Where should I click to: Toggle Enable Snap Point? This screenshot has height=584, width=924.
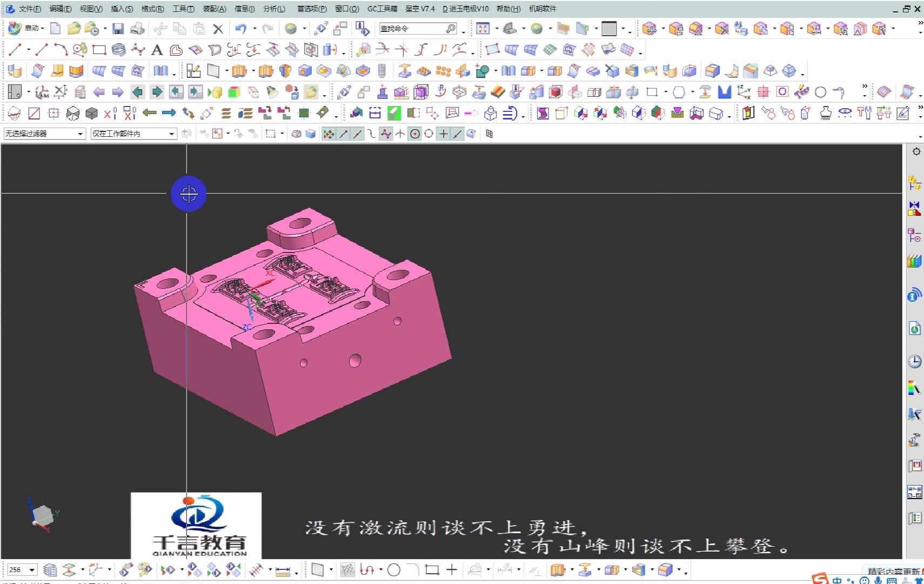pyautogui.click(x=328, y=134)
